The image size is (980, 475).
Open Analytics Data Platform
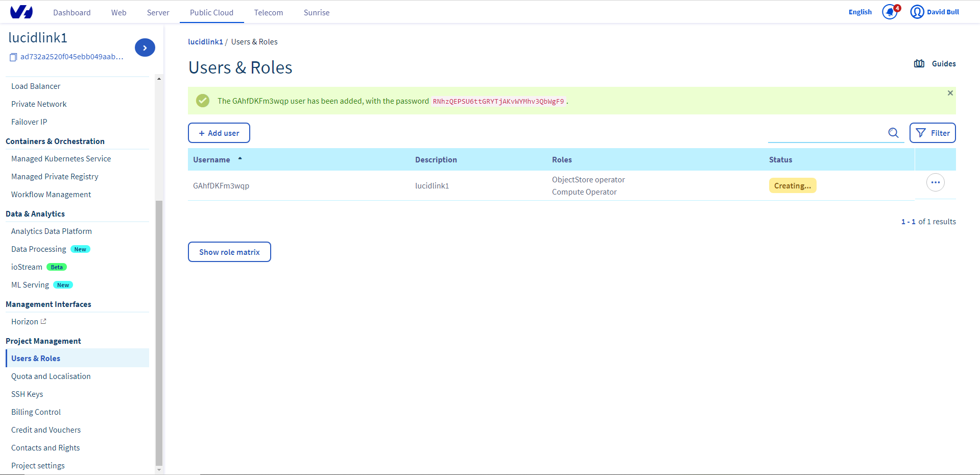pos(52,231)
